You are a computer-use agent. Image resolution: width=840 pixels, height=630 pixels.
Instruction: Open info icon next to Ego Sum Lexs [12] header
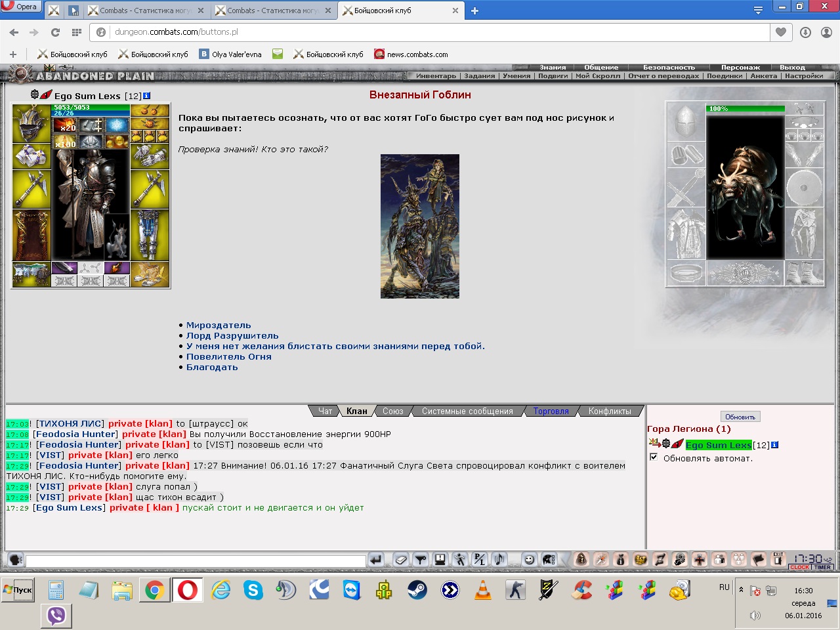tap(146, 96)
